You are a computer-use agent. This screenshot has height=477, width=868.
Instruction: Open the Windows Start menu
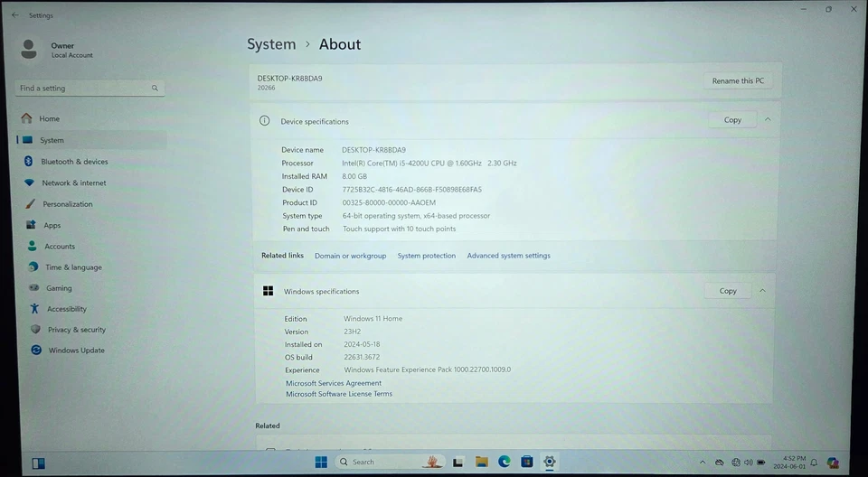[321, 462]
